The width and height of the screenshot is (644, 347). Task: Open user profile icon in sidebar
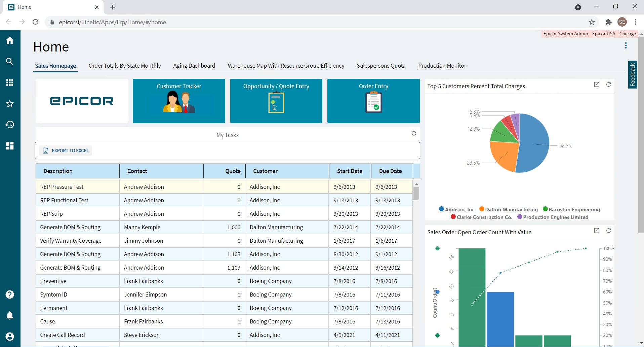(10, 337)
